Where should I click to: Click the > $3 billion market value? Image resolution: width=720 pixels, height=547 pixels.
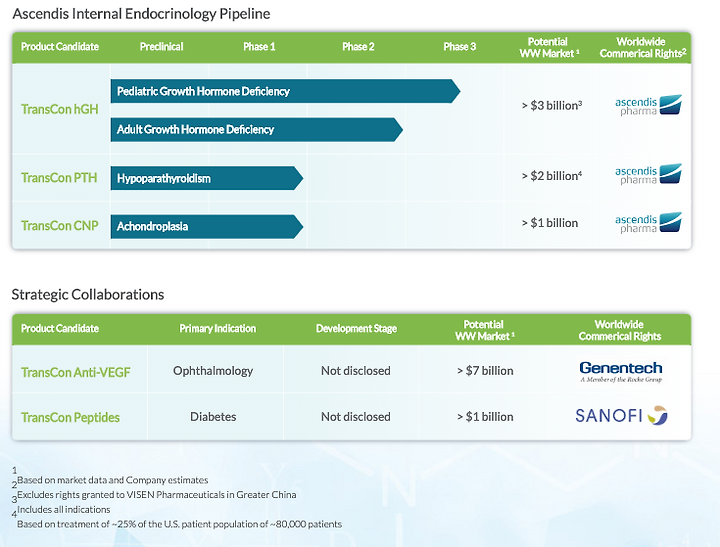coord(551,106)
